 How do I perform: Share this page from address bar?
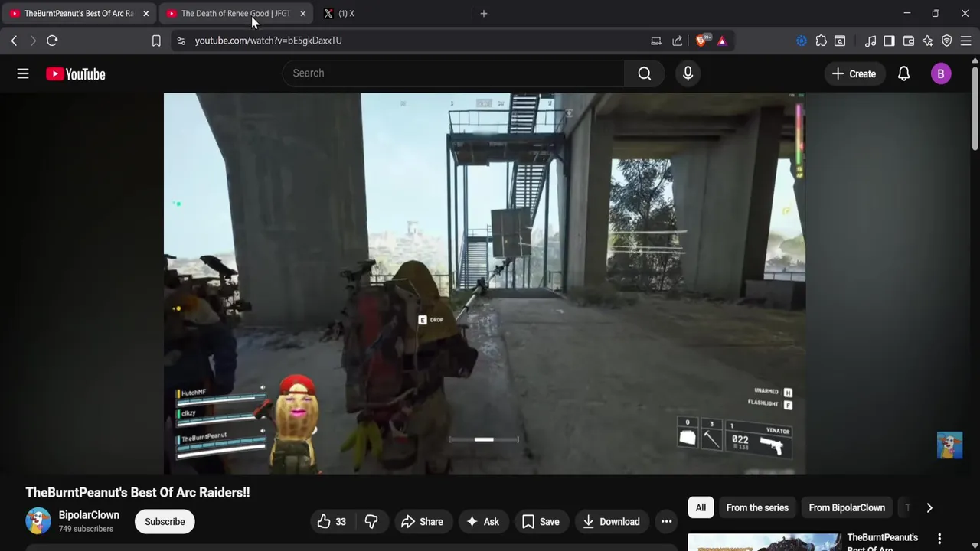678,41
